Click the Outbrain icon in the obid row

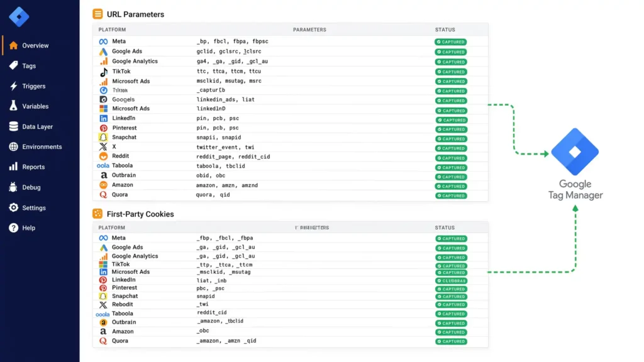pyautogui.click(x=104, y=175)
